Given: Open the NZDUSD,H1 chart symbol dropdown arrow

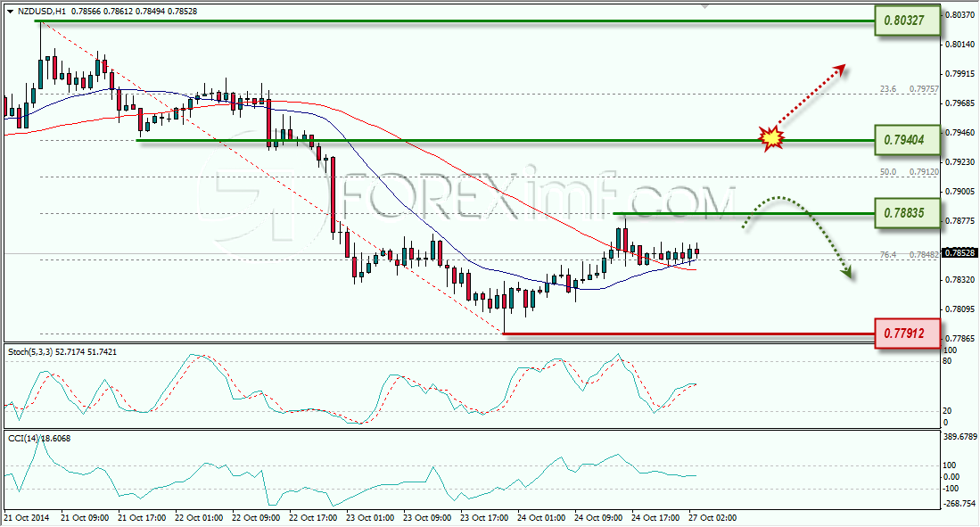Looking at the screenshot, I should pos(10,12).
